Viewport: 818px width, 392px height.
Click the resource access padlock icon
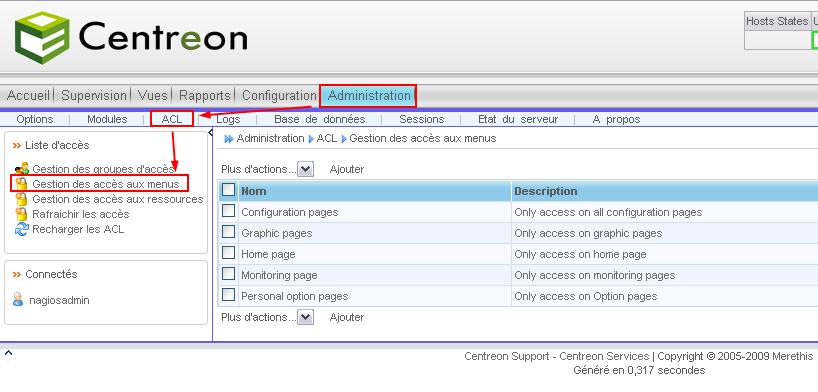tap(21, 199)
